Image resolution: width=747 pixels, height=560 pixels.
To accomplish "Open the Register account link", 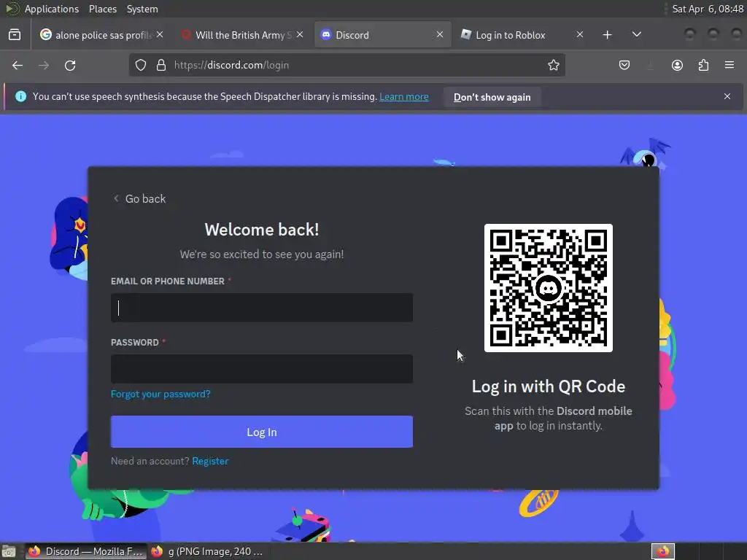I will tap(210, 461).
